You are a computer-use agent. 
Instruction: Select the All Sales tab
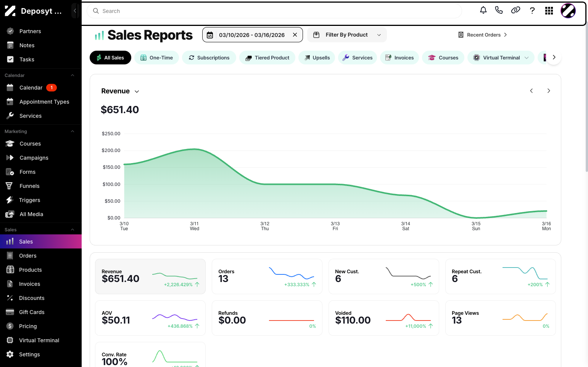pos(110,58)
